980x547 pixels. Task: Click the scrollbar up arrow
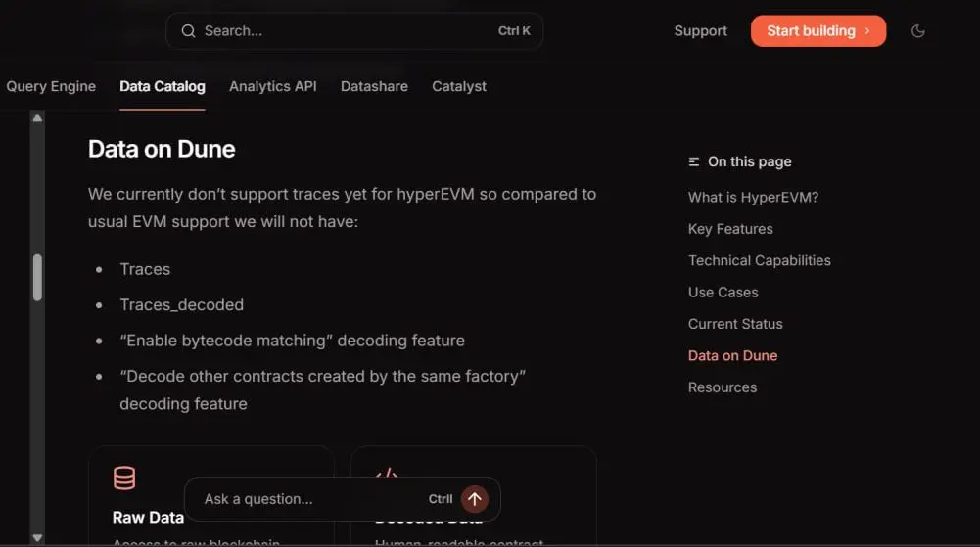point(37,117)
